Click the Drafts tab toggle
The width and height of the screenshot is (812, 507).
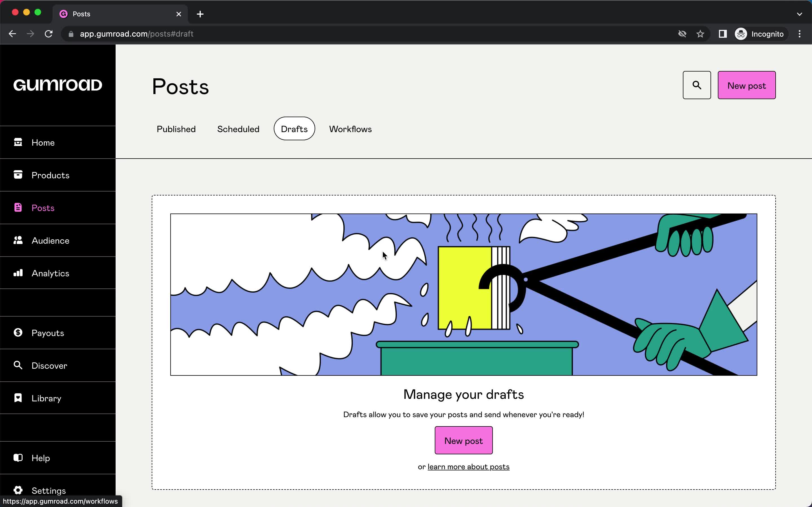tap(294, 128)
